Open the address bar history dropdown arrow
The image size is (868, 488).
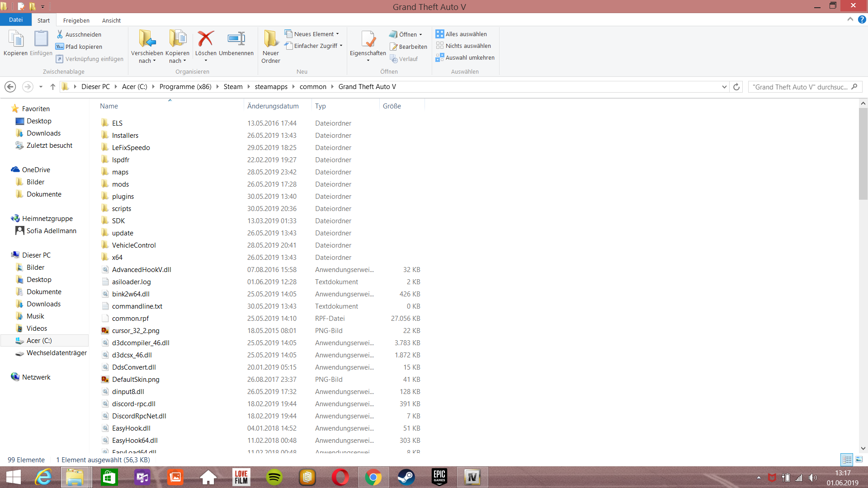[724, 87]
